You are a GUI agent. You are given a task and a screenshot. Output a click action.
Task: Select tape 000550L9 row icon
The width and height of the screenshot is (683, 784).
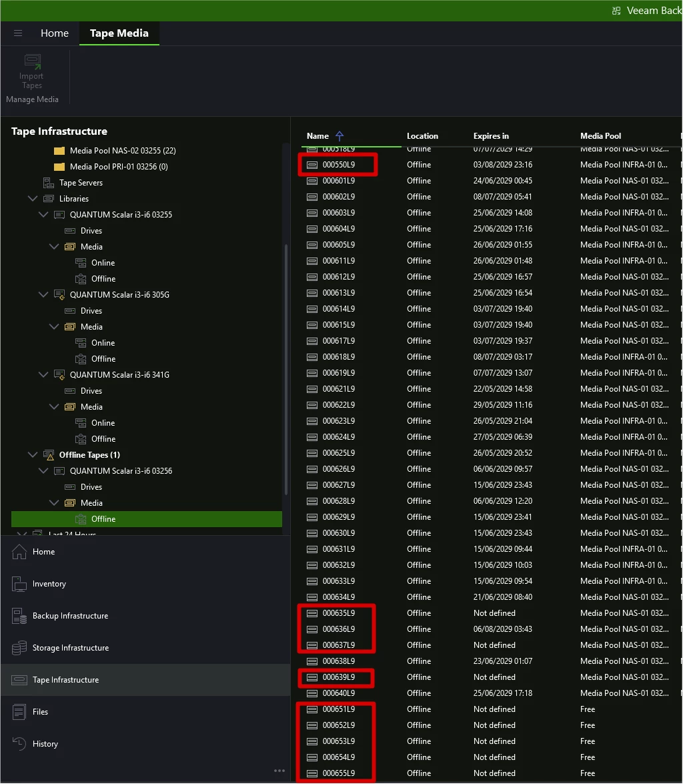point(312,165)
